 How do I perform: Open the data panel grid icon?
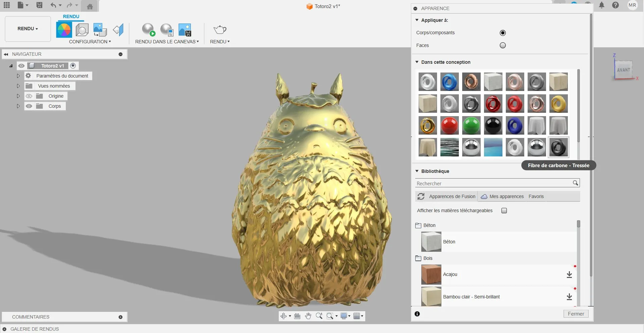7,5
